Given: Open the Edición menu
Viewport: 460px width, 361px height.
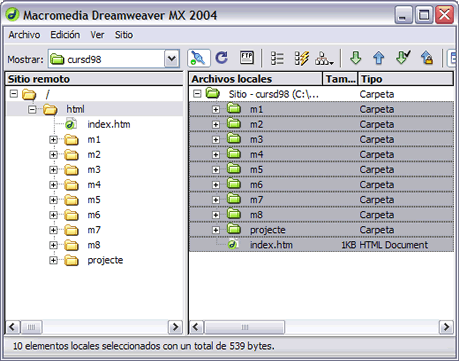Looking at the screenshot, I should pyautogui.click(x=65, y=35).
